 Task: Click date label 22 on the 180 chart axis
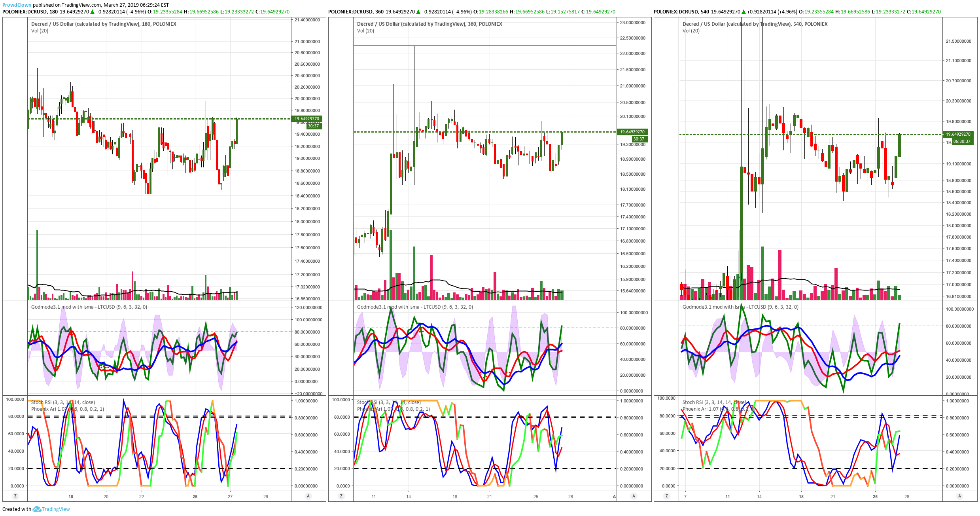coord(142,497)
